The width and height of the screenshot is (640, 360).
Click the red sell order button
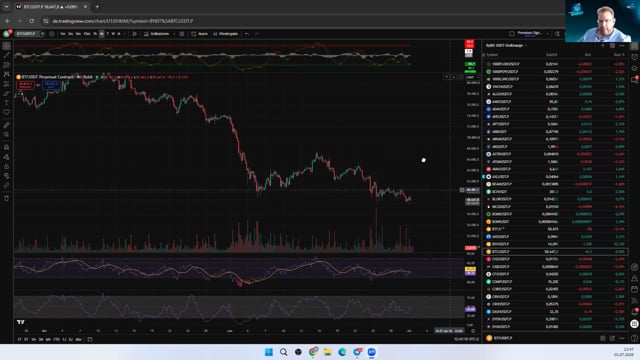click(x=25, y=85)
